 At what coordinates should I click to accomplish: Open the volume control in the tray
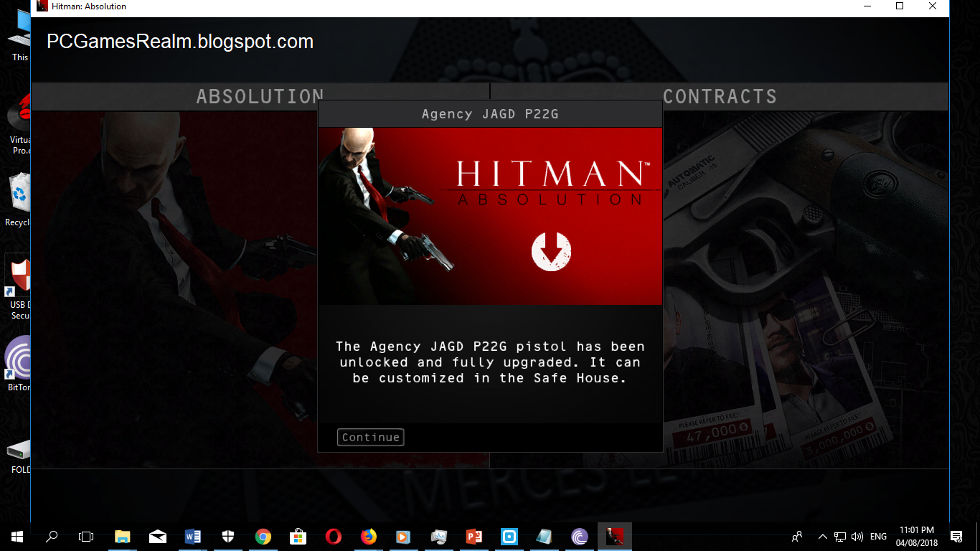857,536
